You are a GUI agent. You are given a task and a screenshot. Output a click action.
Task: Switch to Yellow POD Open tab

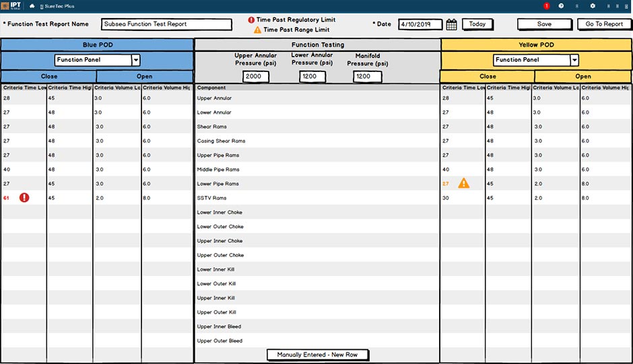pyautogui.click(x=583, y=77)
